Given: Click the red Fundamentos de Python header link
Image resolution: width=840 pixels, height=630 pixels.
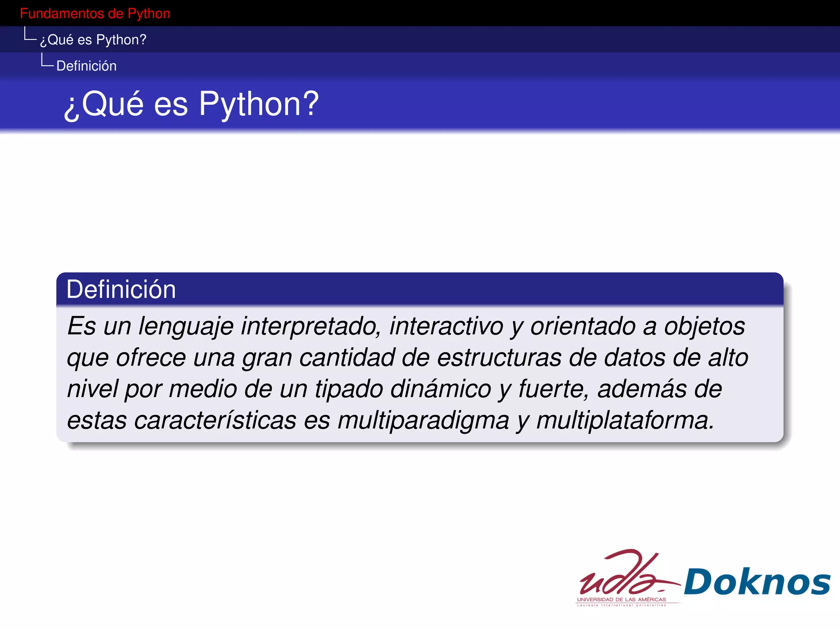Looking at the screenshot, I should tap(95, 14).
